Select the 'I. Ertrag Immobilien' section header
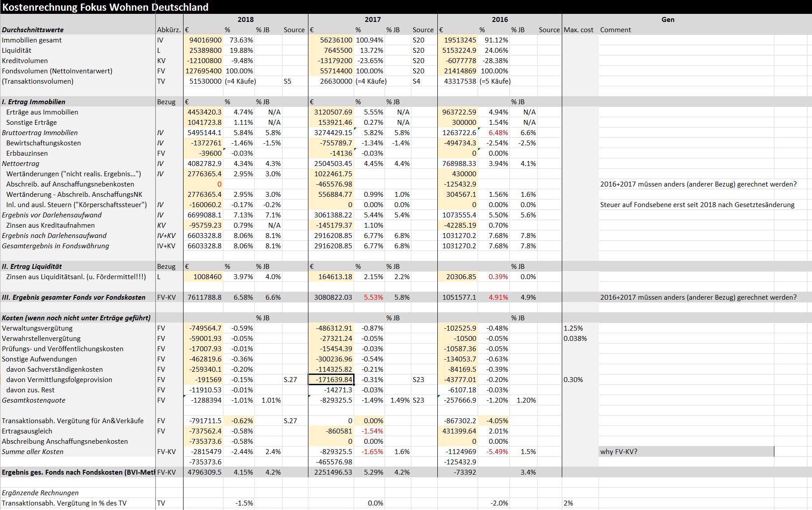 [34, 102]
